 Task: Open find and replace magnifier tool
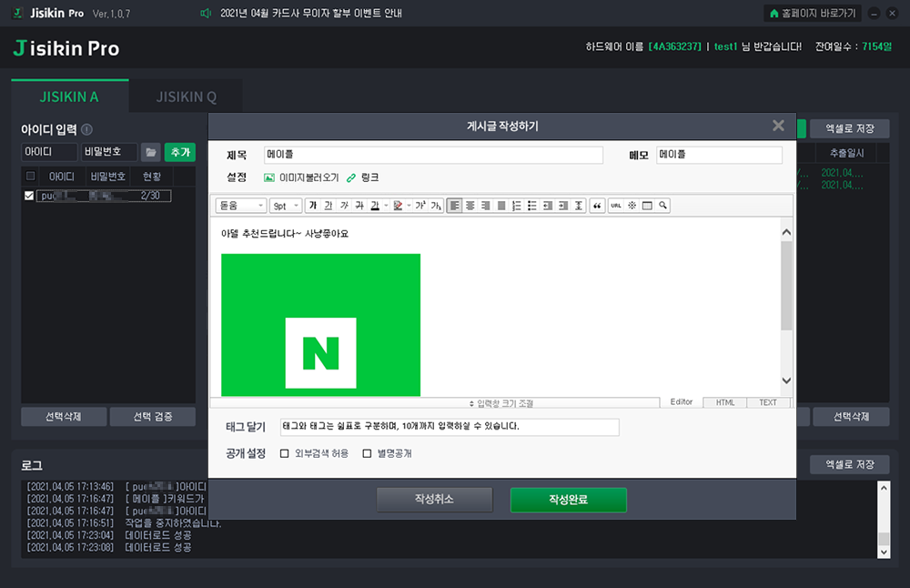click(662, 206)
